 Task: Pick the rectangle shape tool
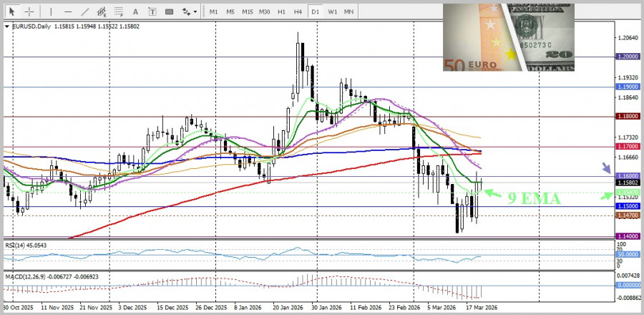[x=170, y=11]
